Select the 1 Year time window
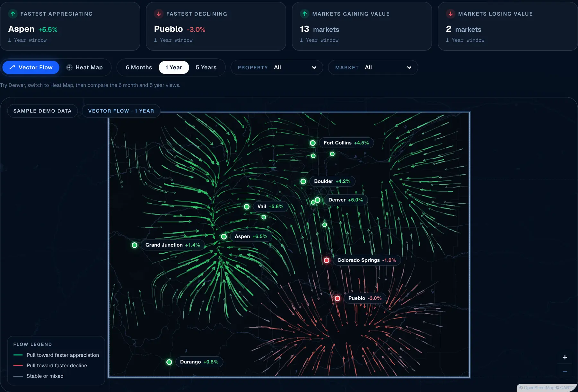578x392 pixels. click(174, 67)
